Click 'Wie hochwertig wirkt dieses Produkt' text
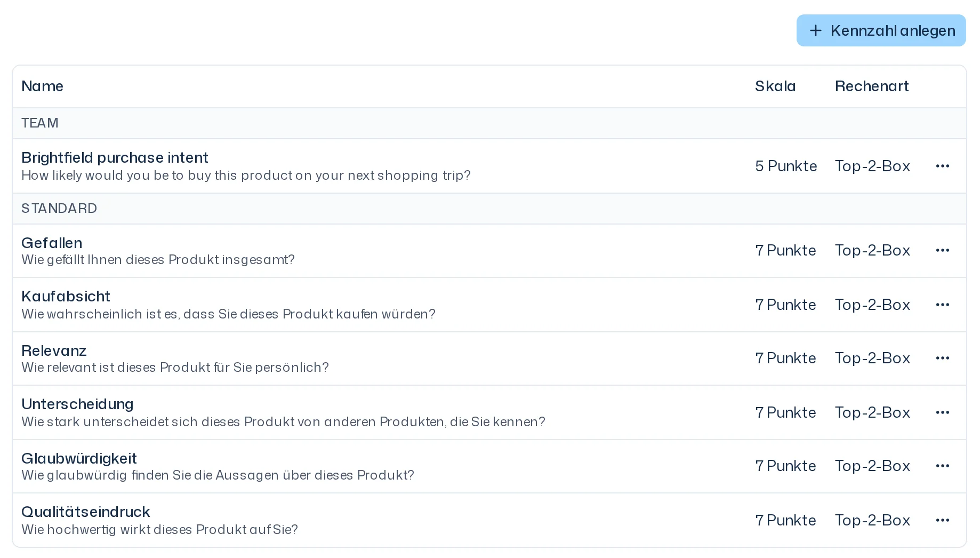980x558 pixels. point(159,530)
